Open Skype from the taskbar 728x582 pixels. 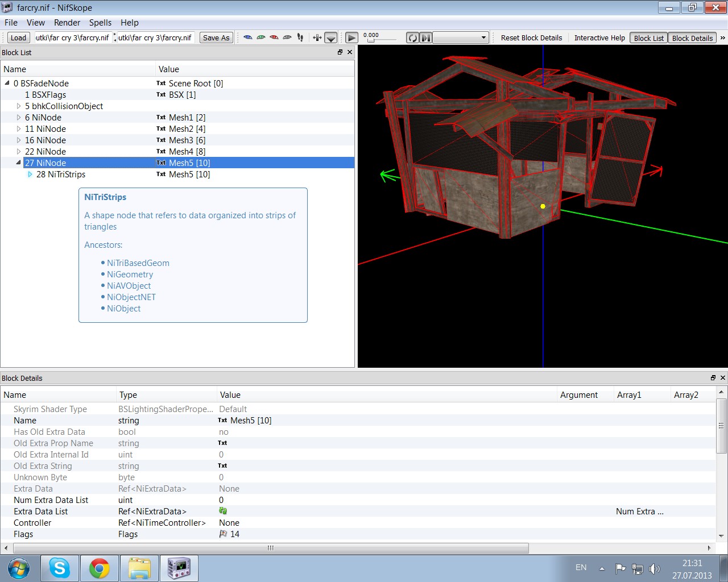(60, 568)
